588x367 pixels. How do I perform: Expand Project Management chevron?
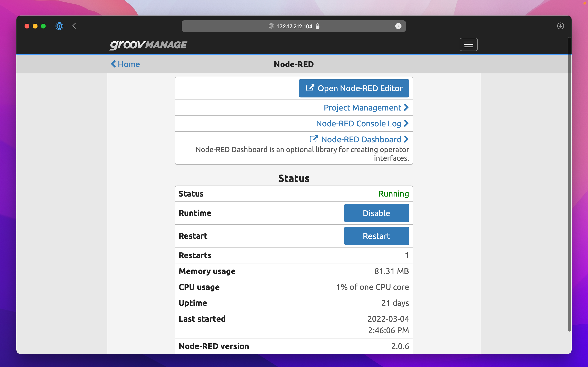pyautogui.click(x=406, y=107)
